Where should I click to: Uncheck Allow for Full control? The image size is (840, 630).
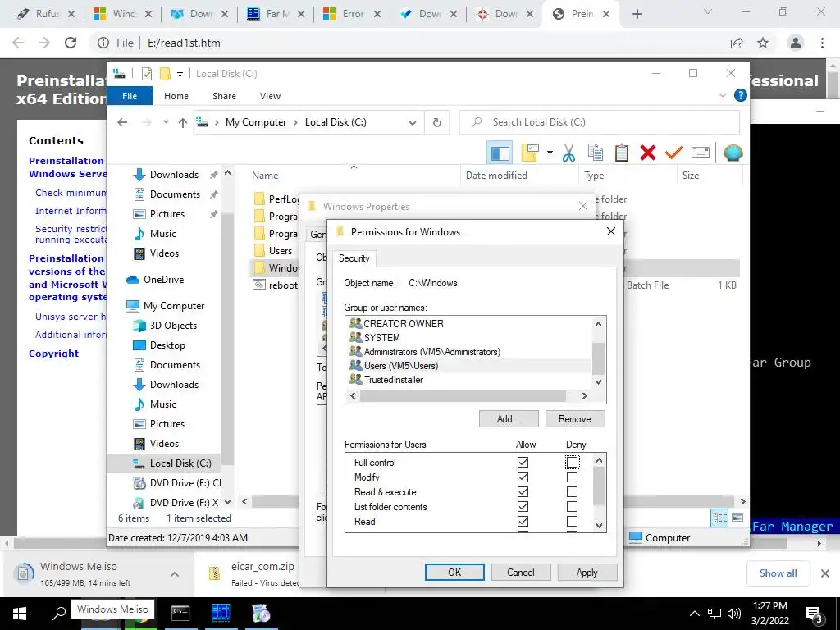(523, 462)
